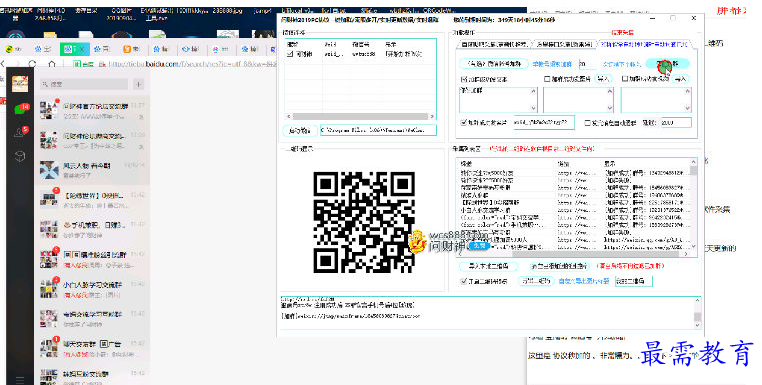Toggle the unchecked box left of the delay field
Image resolution: width=762 pixels, height=385 pixels.
(x=587, y=122)
